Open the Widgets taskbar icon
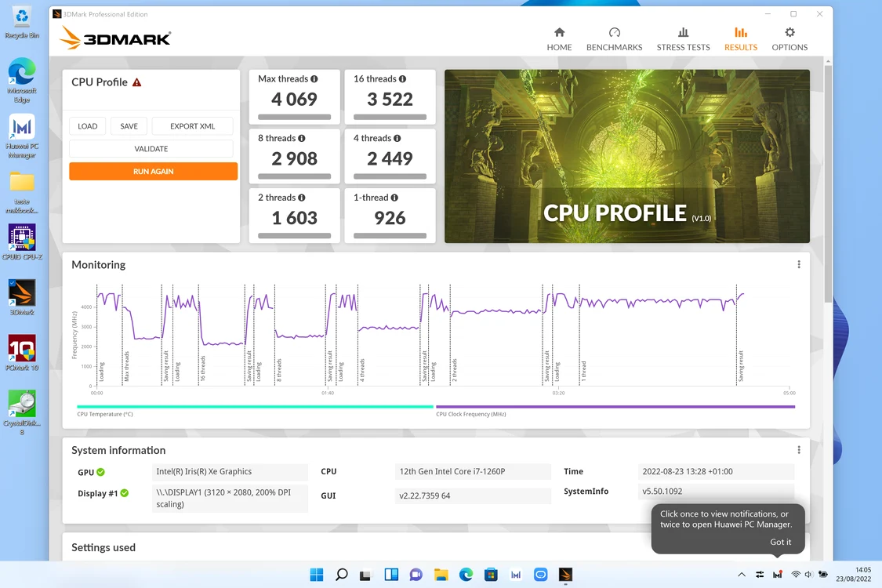 pyautogui.click(x=391, y=575)
